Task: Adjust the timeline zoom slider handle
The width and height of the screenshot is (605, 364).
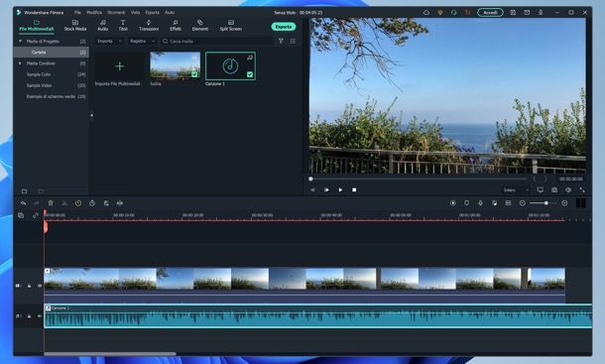Action: point(545,203)
